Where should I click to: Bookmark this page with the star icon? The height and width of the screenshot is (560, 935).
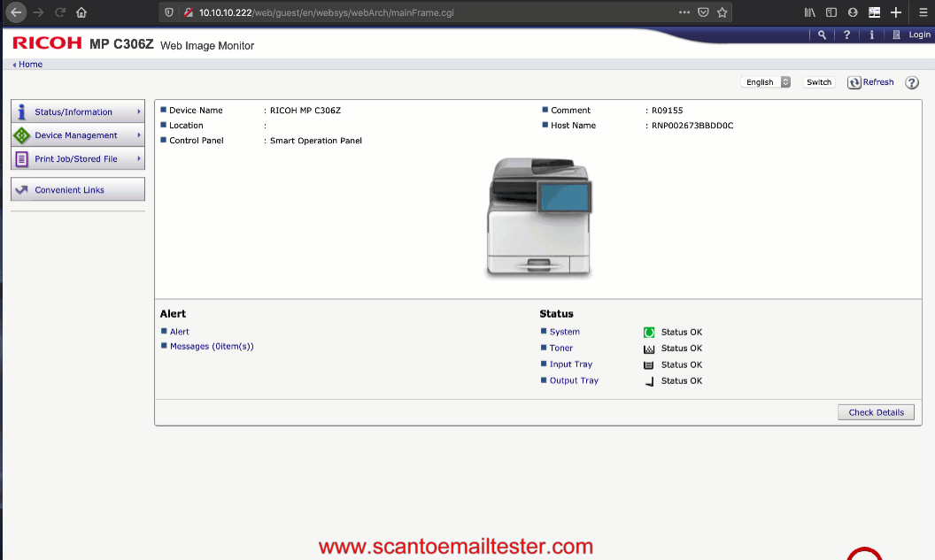[722, 12]
